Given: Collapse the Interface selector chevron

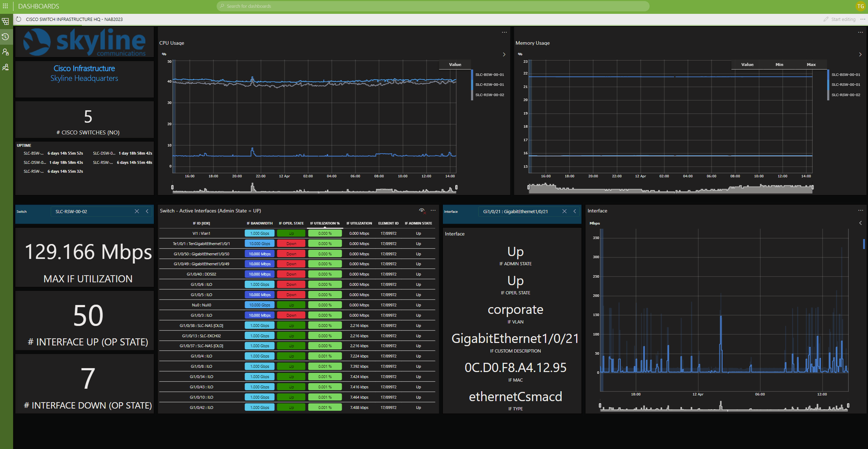Looking at the screenshot, I should [x=575, y=211].
